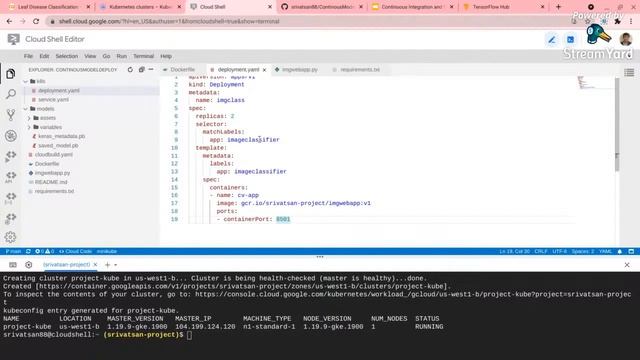Switch to the Dockerfile editor tab
Screen dimensions: 640x360
point(182,70)
